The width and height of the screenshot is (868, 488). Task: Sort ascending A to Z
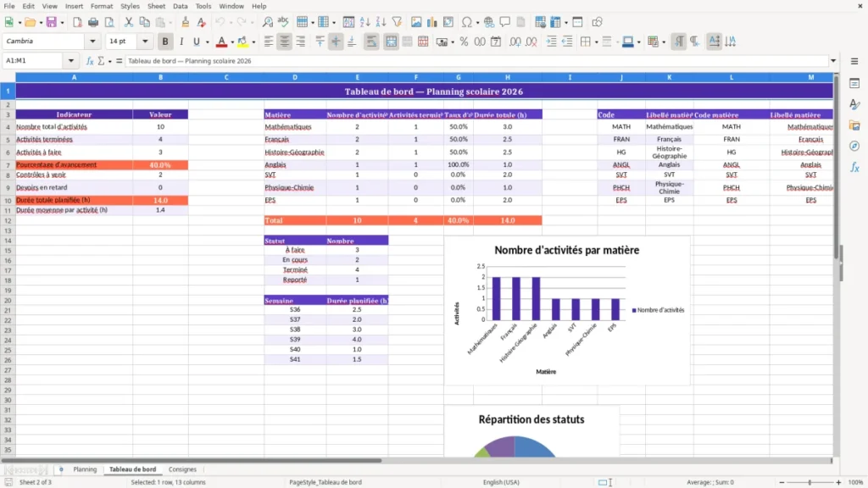click(x=364, y=22)
